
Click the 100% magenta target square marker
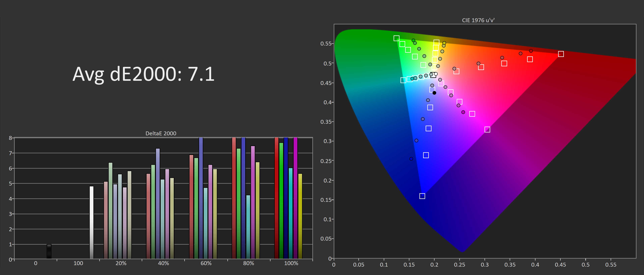487,129
